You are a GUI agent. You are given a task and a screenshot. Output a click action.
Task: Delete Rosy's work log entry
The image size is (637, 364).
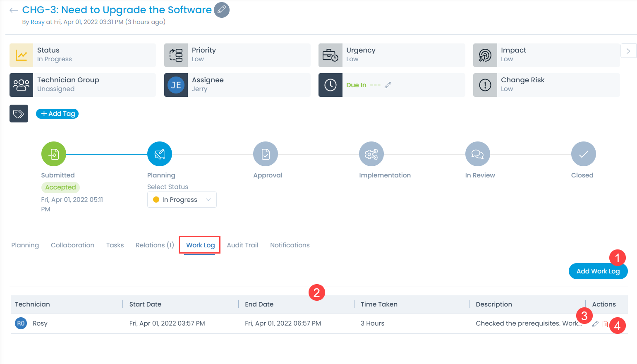pos(605,324)
